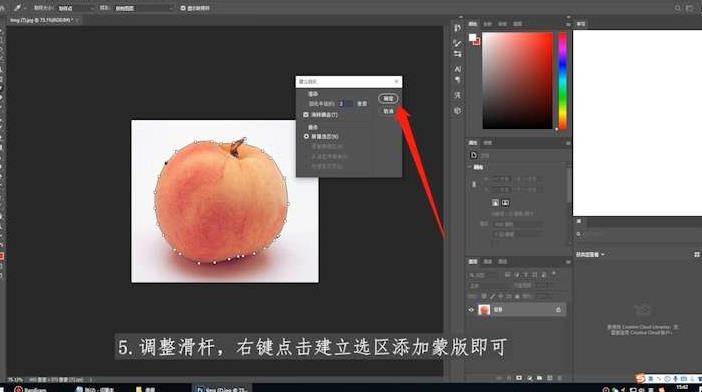The width and height of the screenshot is (702, 392).
Task: Open the layer kind filter dropdown
Action: (483, 275)
